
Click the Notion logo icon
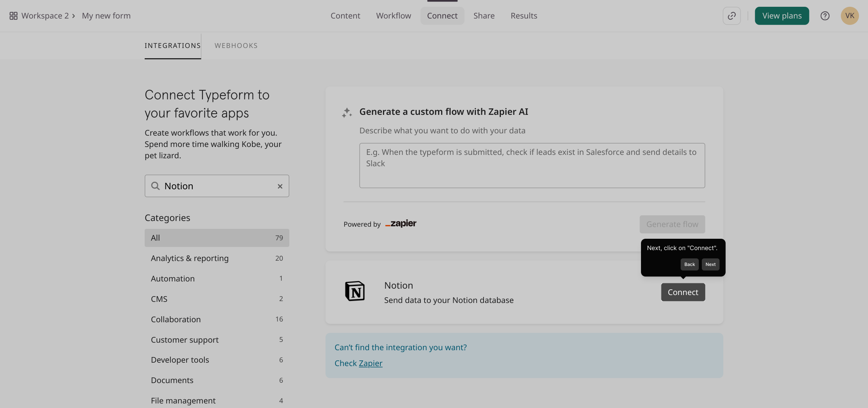pos(355,291)
